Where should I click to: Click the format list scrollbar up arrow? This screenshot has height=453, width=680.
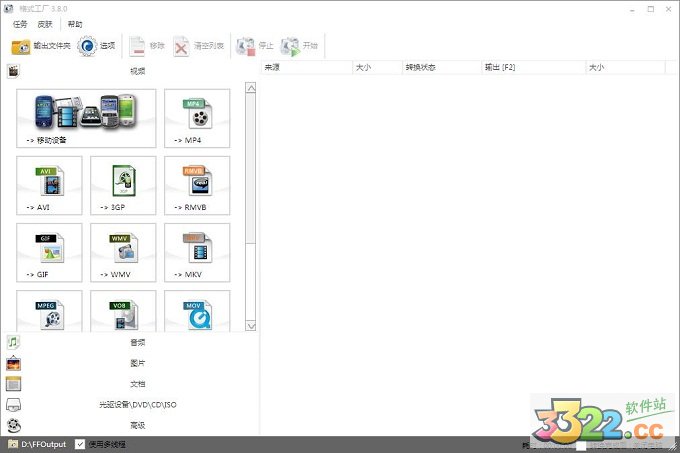click(x=251, y=88)
